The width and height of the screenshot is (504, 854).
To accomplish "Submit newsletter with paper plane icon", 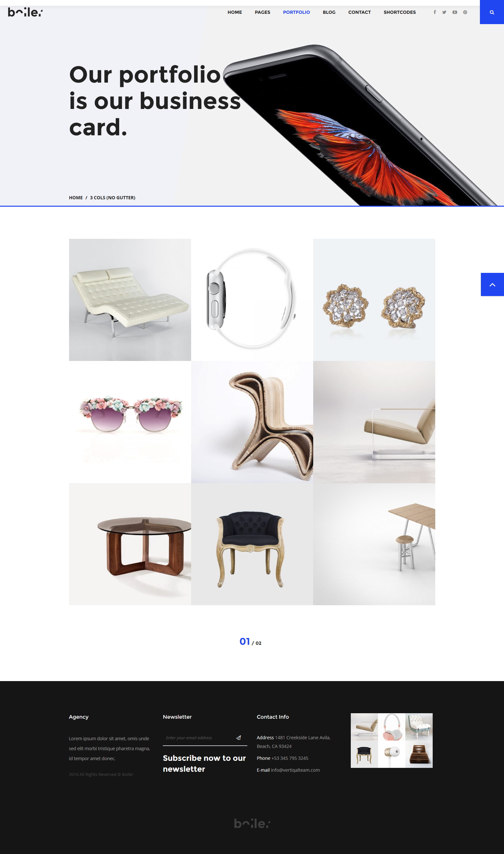I will click(238, 738).
